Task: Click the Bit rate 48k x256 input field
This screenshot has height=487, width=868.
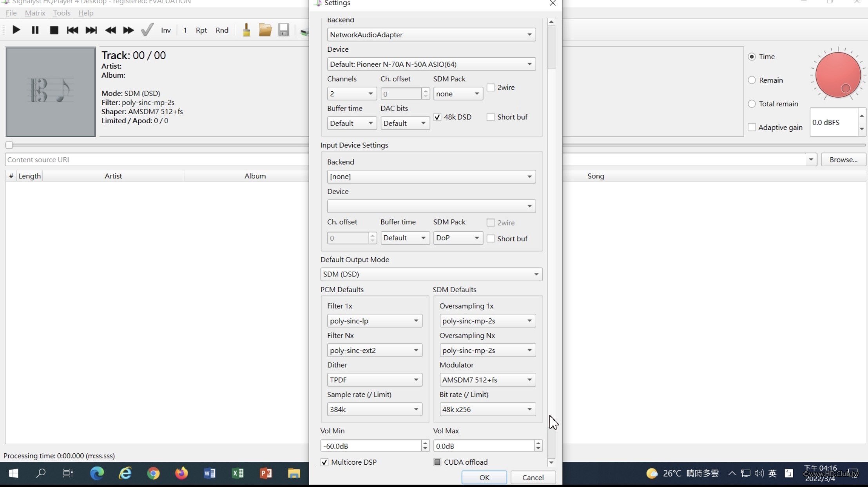Action: 485,409
